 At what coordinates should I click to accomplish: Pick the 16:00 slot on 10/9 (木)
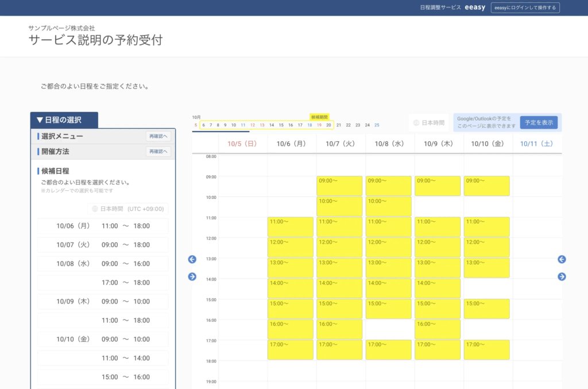(x=438, y=329)
